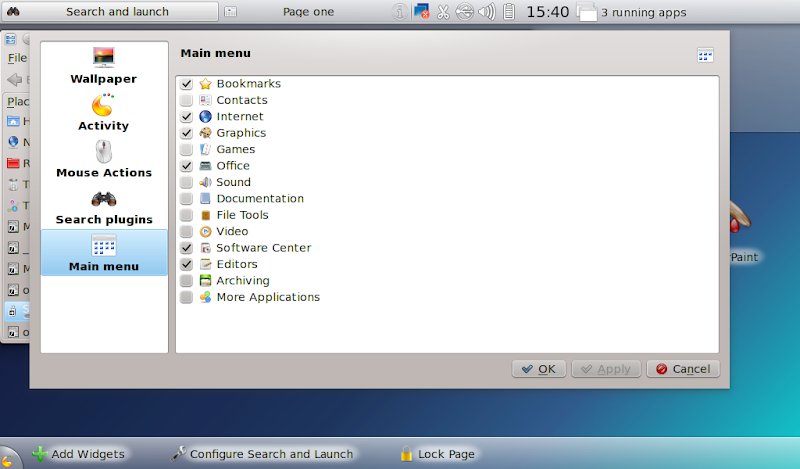The height and width of the screenshot is (469, 800).
Task: Click the More Applications icon
Action: [205, 297]
